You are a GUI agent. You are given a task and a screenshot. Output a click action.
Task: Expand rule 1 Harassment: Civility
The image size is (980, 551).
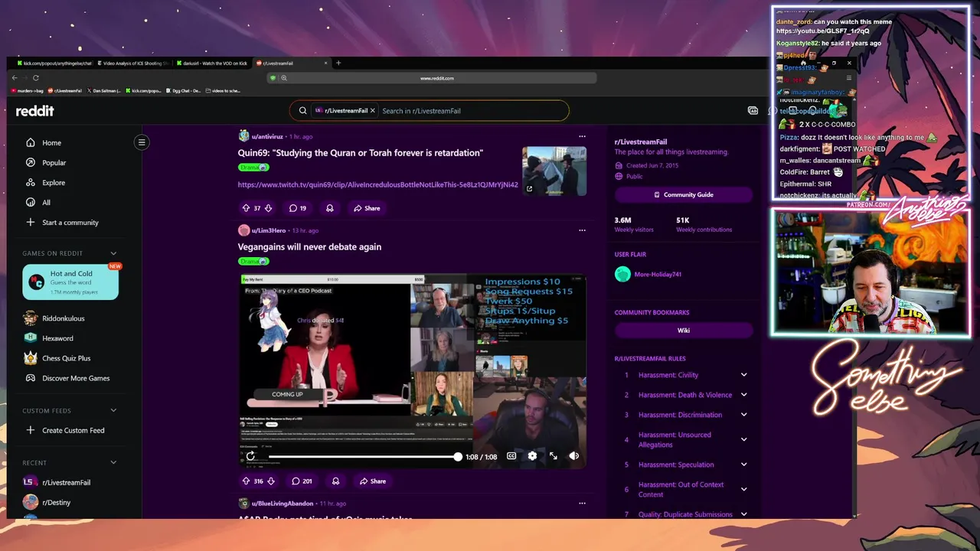point(743,375)
